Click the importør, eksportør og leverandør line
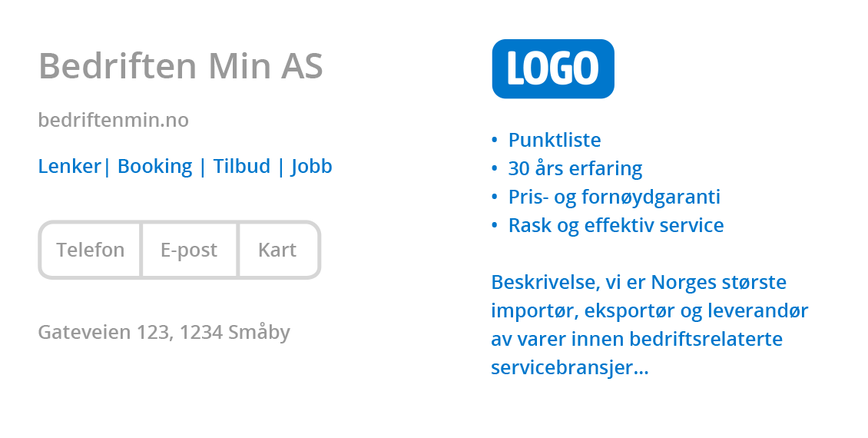Screen dimensions: 868x438 click(x=650, y=311)
